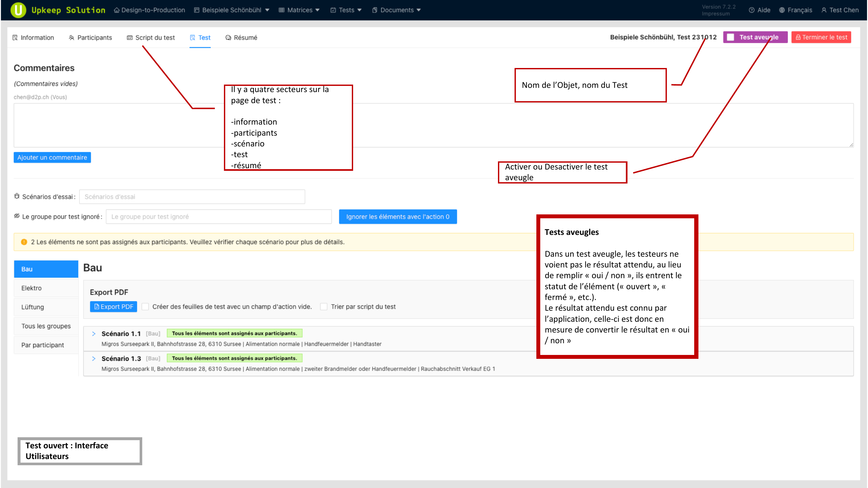Click the PDF document icon in Export PDF button
This screenshot has height=488, width=868.
(97, 306)
